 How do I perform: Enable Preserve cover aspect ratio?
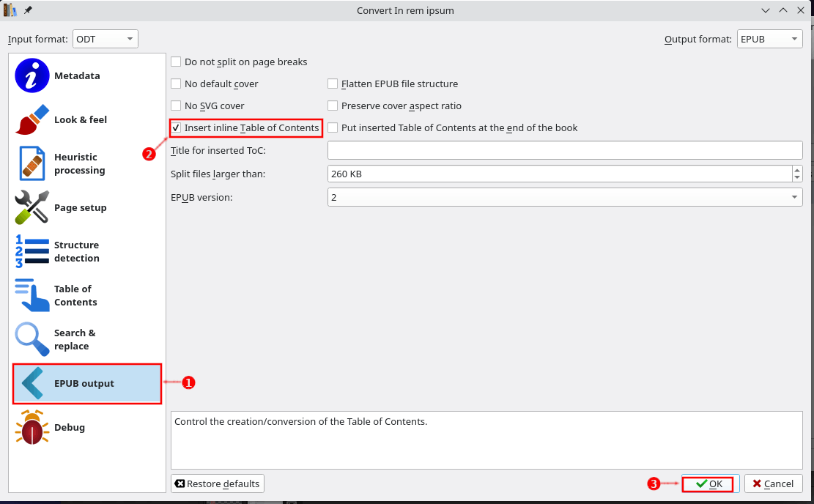click(x=333, y=106)
